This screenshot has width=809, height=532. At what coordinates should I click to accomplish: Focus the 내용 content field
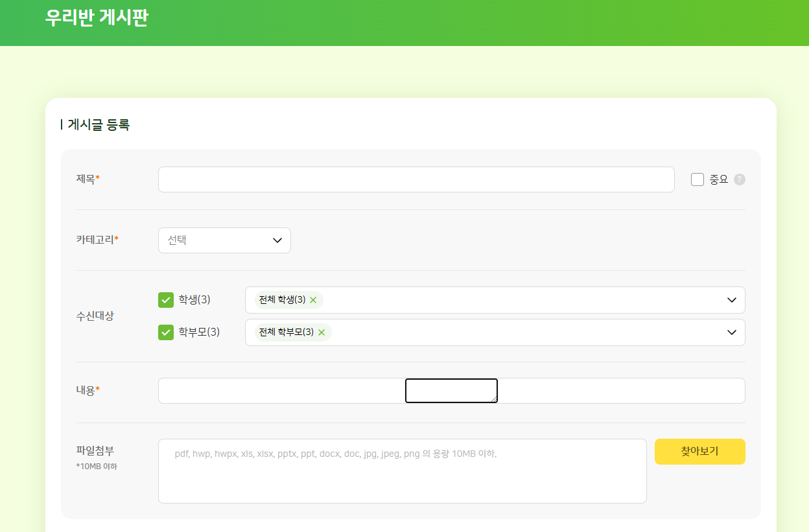279,391
